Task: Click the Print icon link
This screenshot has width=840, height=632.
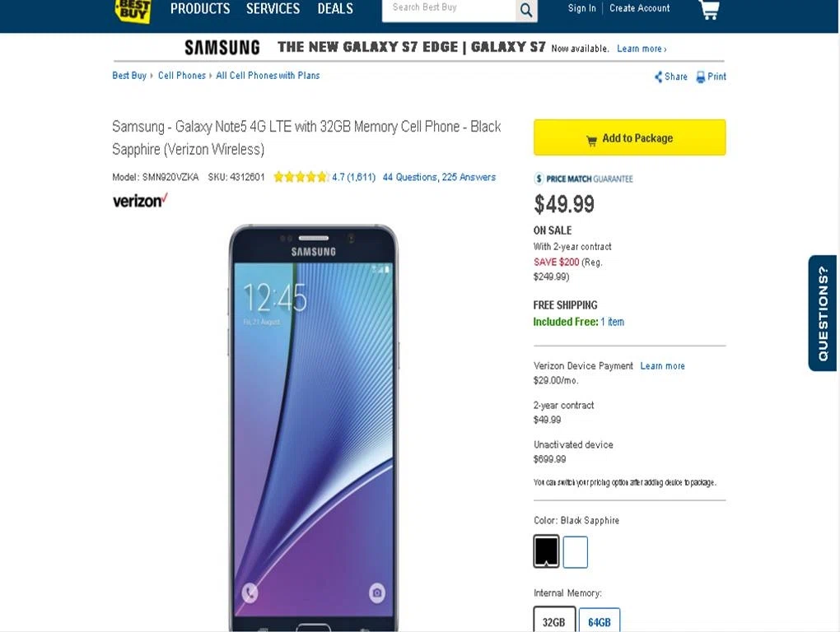Action: coord(711,77)
